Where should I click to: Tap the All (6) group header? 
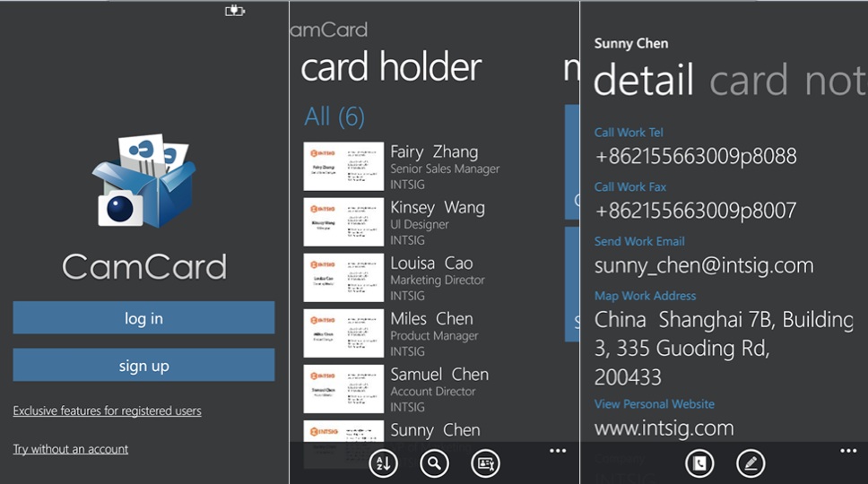tap(334, 117)
